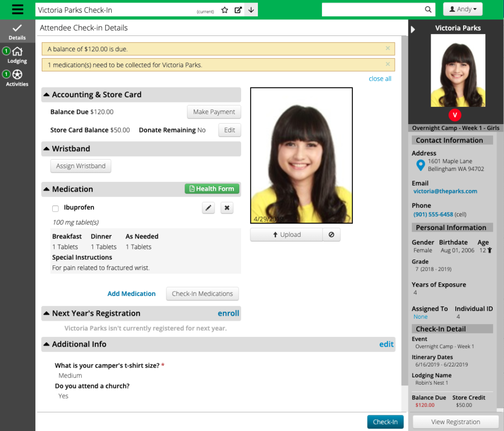This screenshot has height=431, width=504.
Task: Open the hamburger main menu
Action: tap(17, 9)
